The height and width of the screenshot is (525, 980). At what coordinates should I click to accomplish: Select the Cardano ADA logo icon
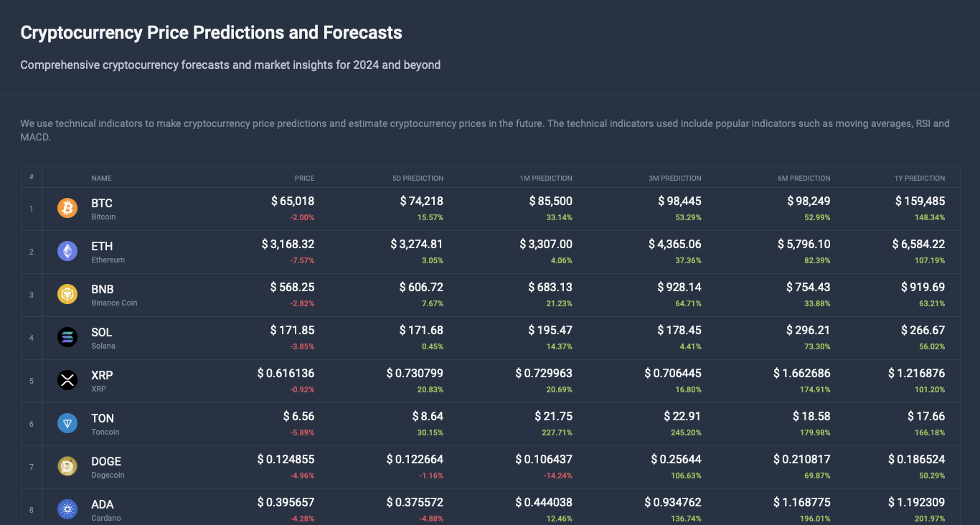pyautogui.click(x=67, y=509)
